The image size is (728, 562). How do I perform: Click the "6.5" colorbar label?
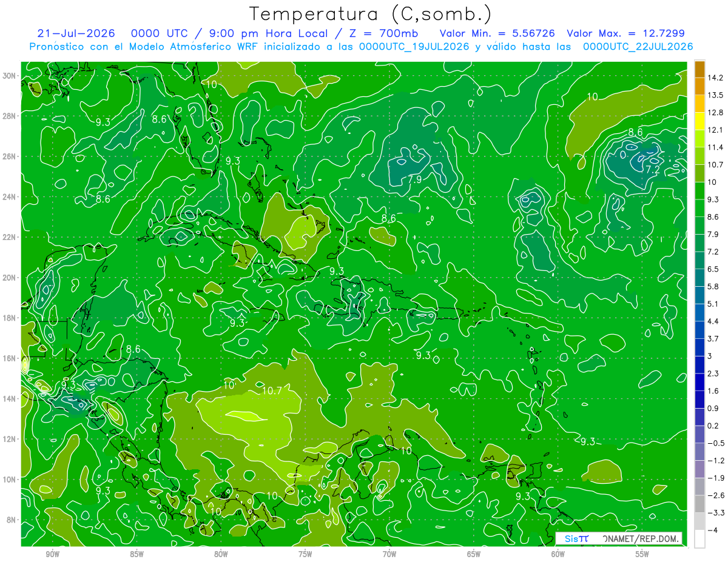point(713,269)
